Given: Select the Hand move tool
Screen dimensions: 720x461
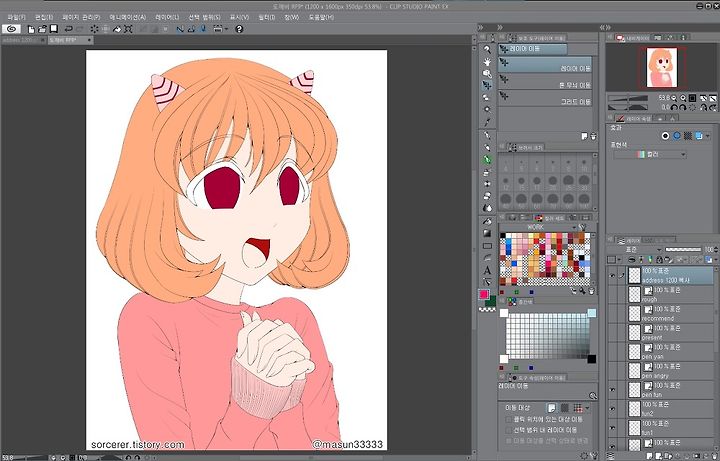Looking at the screenshot, I should (x=487, y=62).
